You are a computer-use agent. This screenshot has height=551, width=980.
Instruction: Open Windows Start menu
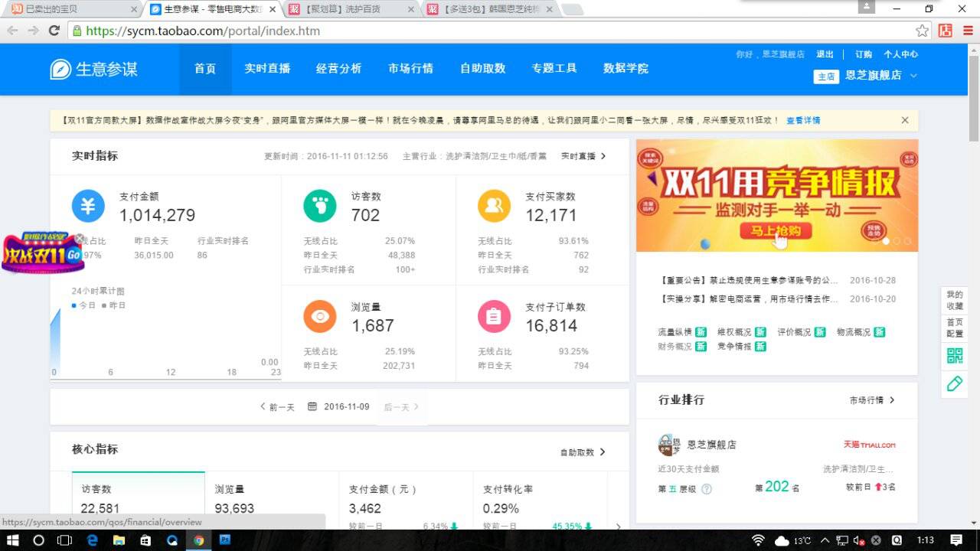[x=13, y=540]
